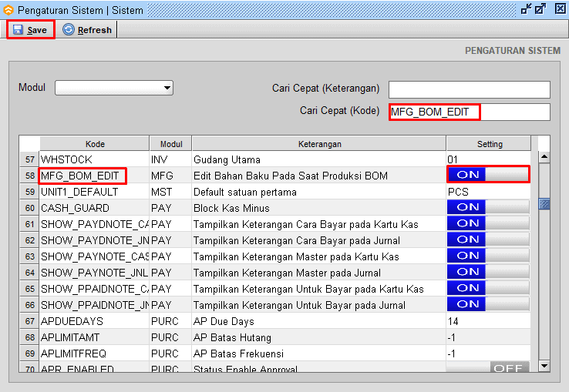
Task: Select the WHSTOCK code cell
Action: click(x=94, y=159)
